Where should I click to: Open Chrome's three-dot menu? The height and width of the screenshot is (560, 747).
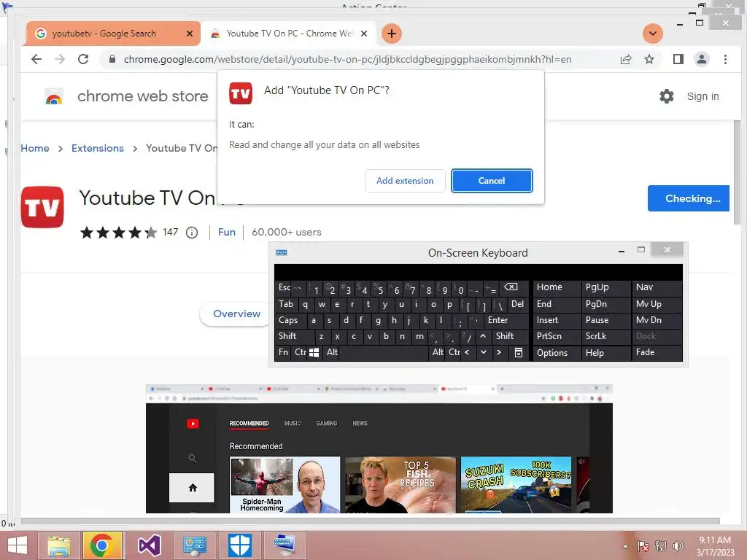tap(725, 59)
